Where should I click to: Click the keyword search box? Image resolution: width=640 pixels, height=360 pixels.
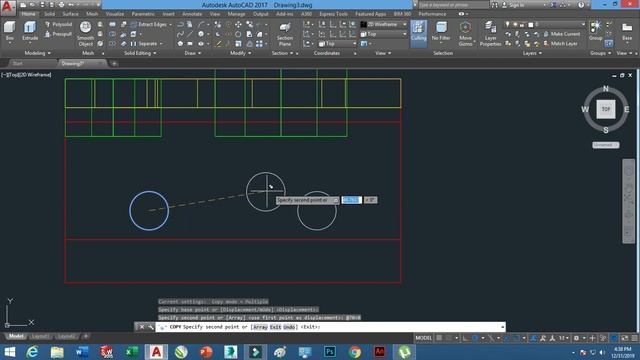[453, 5]
